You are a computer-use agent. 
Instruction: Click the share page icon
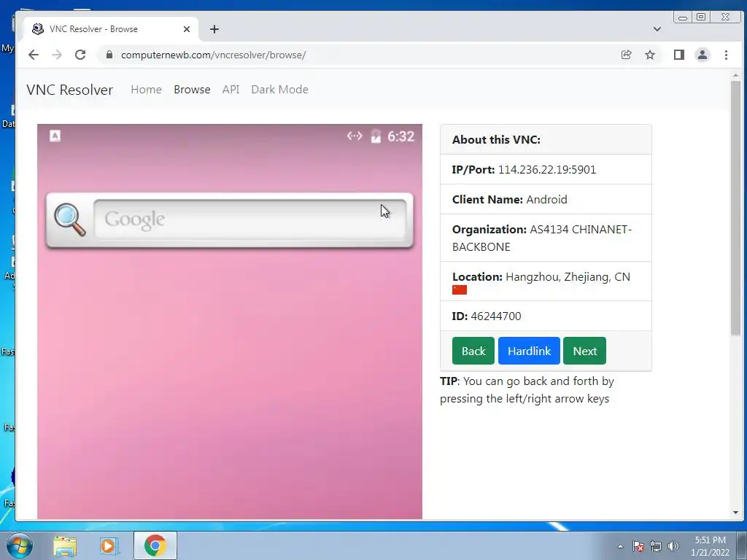[x=627, y=55]
